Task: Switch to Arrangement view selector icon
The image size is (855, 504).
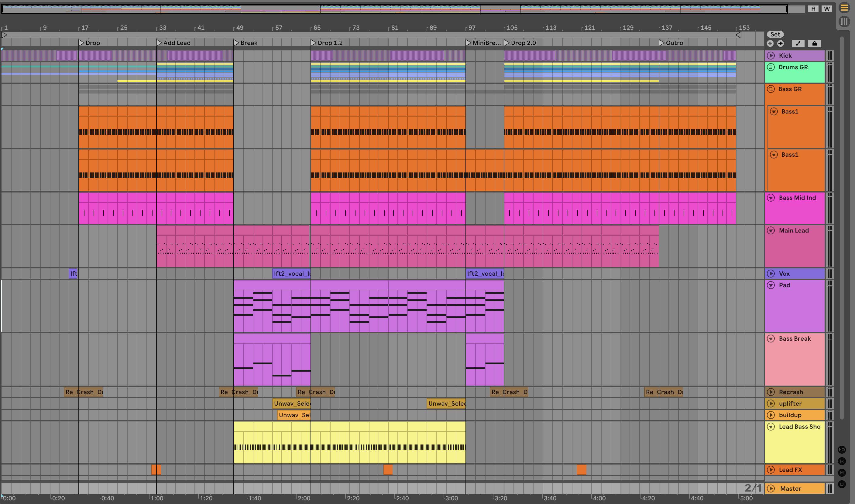Action: [844, 8]
